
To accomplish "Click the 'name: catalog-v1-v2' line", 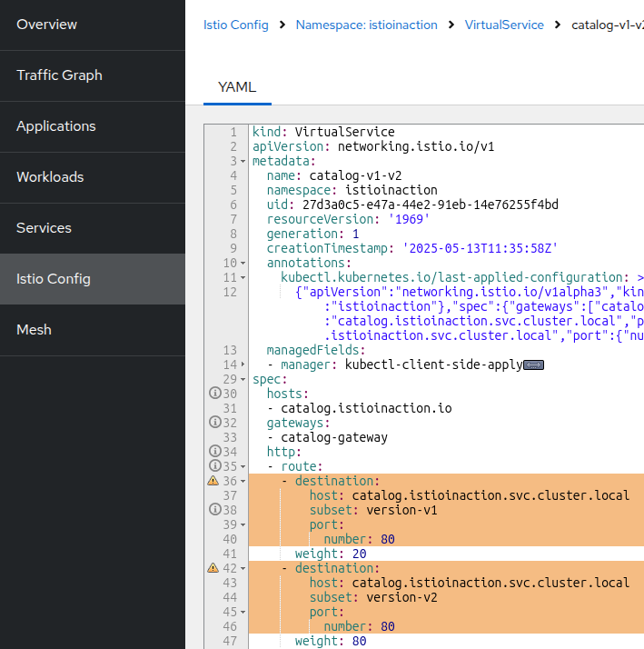I will click(x=334, y=176).
